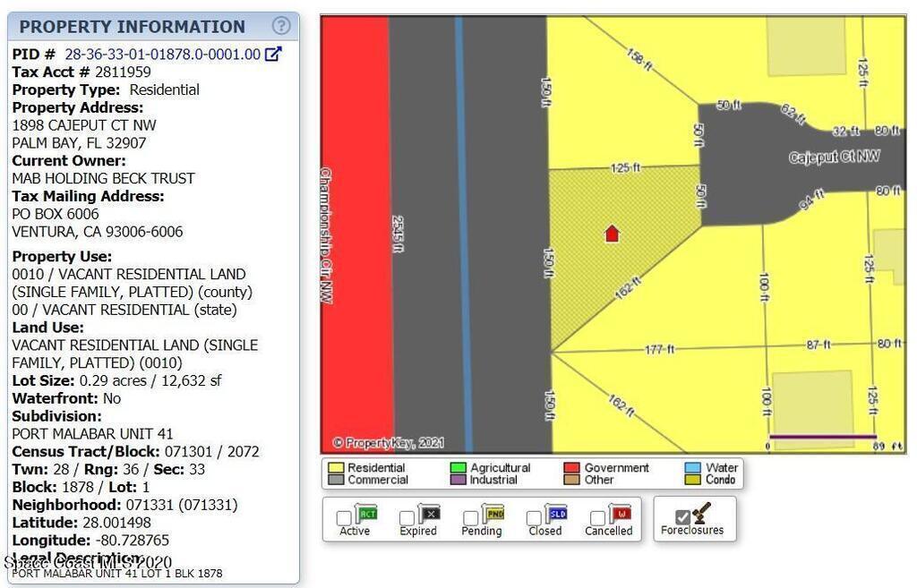
Task: Click the Cajeput Ct NW street label
Action: [x=834, y=158]
